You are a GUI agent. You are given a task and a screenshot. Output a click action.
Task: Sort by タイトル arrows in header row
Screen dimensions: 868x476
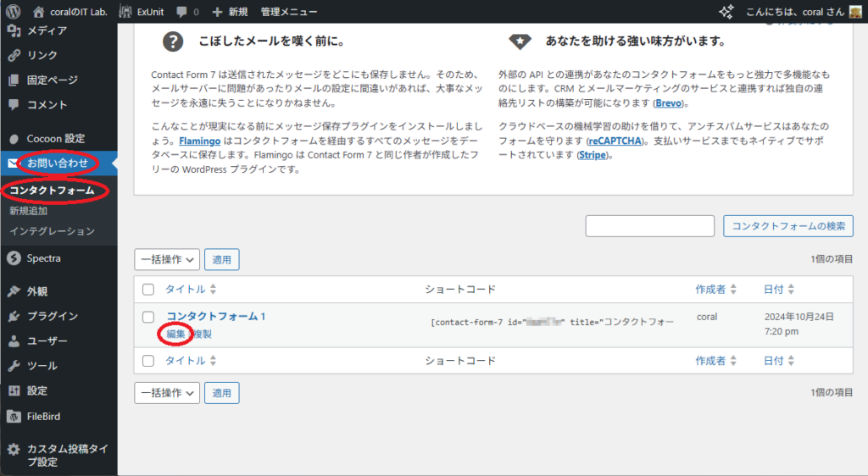213,289
